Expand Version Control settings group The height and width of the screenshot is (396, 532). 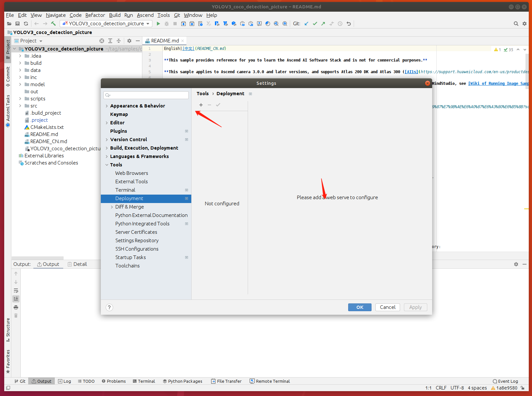(x=107, y=140)
